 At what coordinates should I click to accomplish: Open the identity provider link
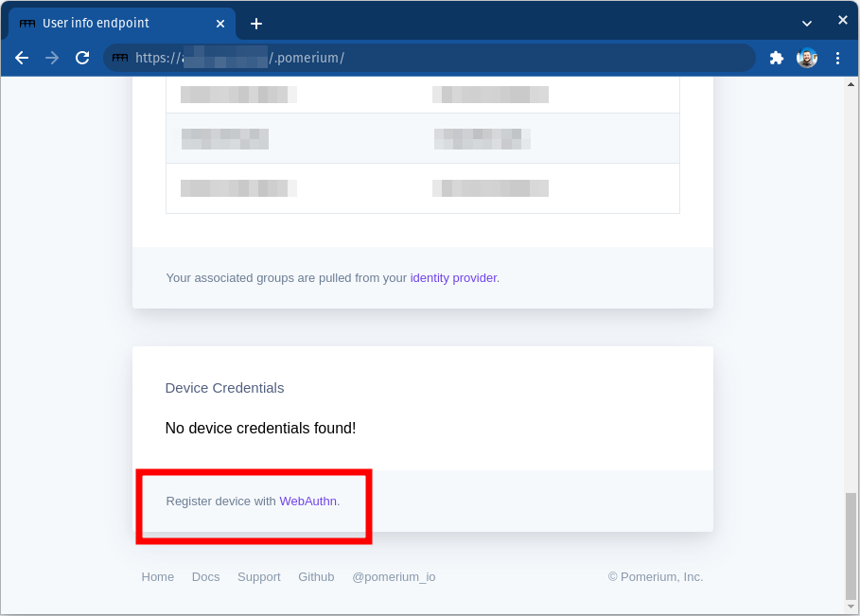click(x=453, y=277)
